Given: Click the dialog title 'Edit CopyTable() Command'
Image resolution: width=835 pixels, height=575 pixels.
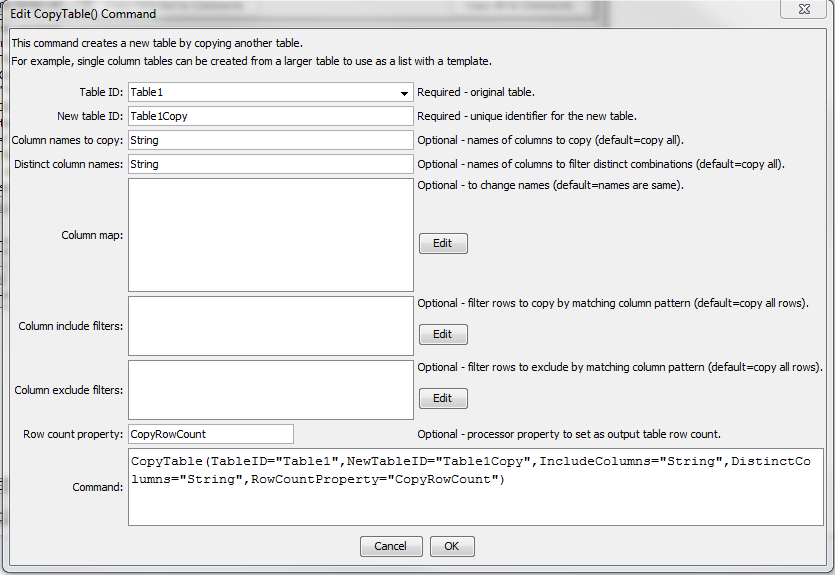Looking at the screenshot, I should [83, 14].
